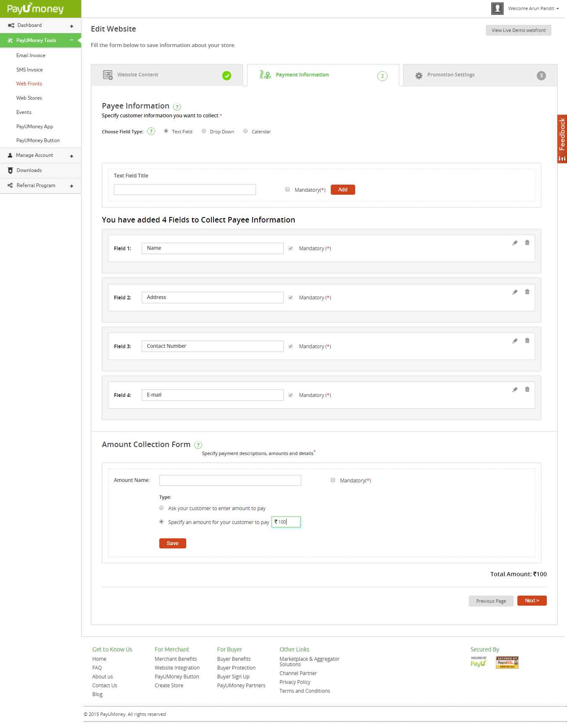Click the Add button for text field
Viewport: 567px width, 728px height.
pyautogui.click(x=343, y=190)
